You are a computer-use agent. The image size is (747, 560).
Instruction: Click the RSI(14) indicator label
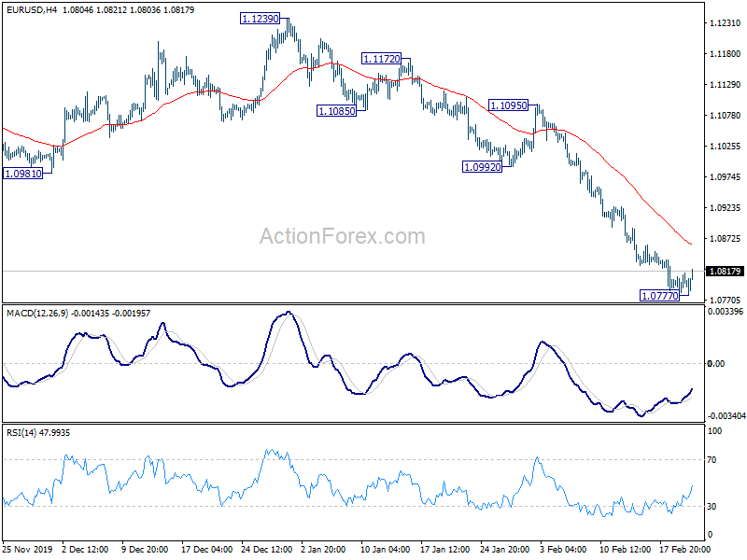tap(21, 433)
